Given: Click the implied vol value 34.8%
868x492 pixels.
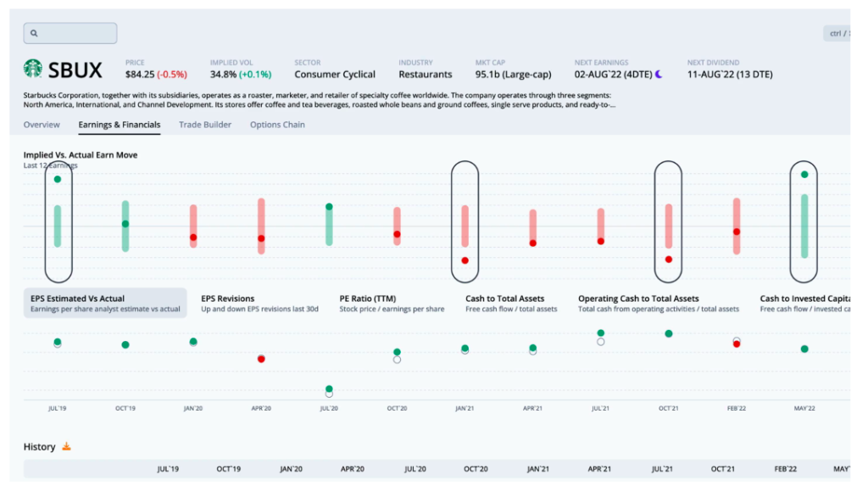Looking at the screenshot, I should pos(223,75).
